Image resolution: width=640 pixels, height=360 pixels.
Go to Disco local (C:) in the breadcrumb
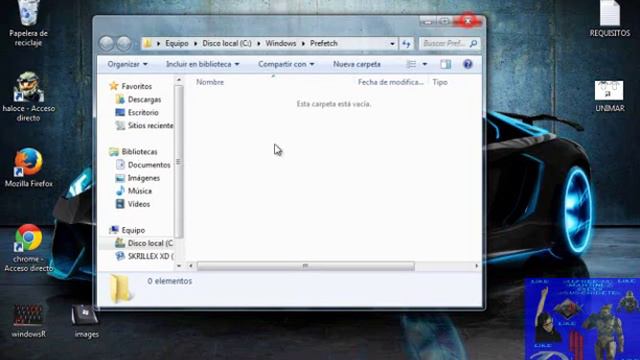click(227, 43)
